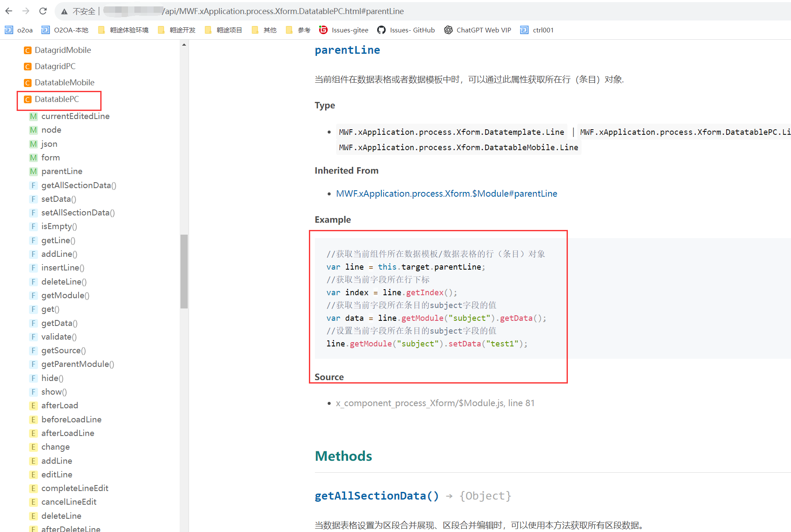Open the Issues- GitHub bookmark
The image size is (791, 532).
[x=406, y=30]
